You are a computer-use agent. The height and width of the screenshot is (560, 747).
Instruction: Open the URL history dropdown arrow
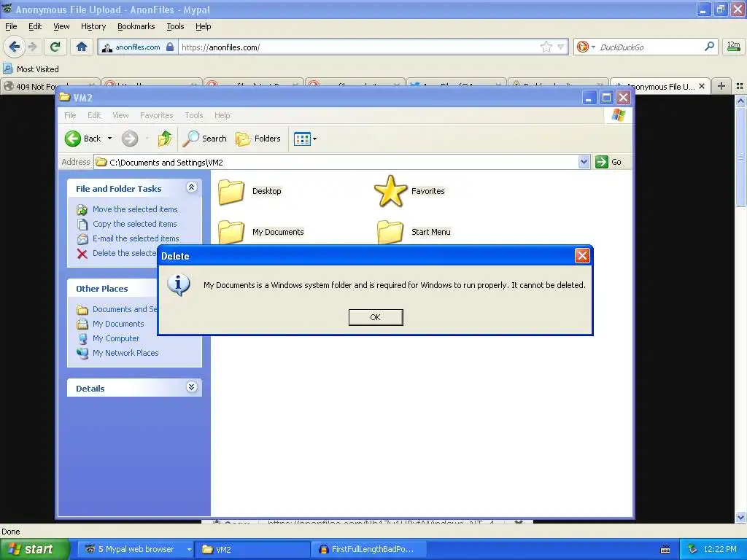tap(561, 47)
